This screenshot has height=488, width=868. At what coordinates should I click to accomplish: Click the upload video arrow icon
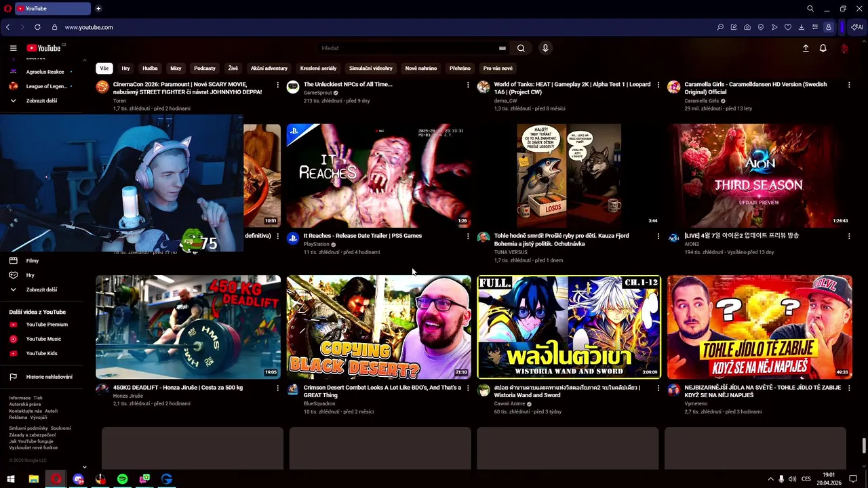[806, 48]
